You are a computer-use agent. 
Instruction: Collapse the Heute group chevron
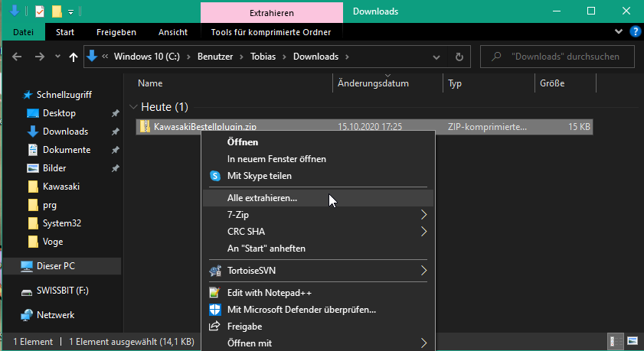coord(132,107)
